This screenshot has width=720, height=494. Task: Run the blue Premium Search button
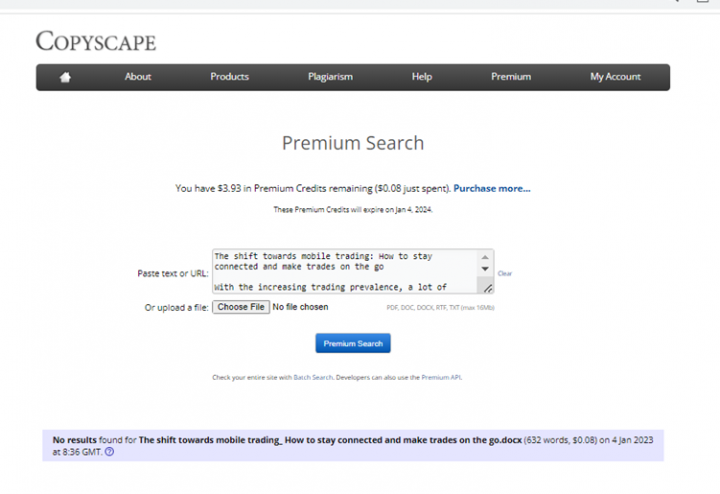pos(353,343)
